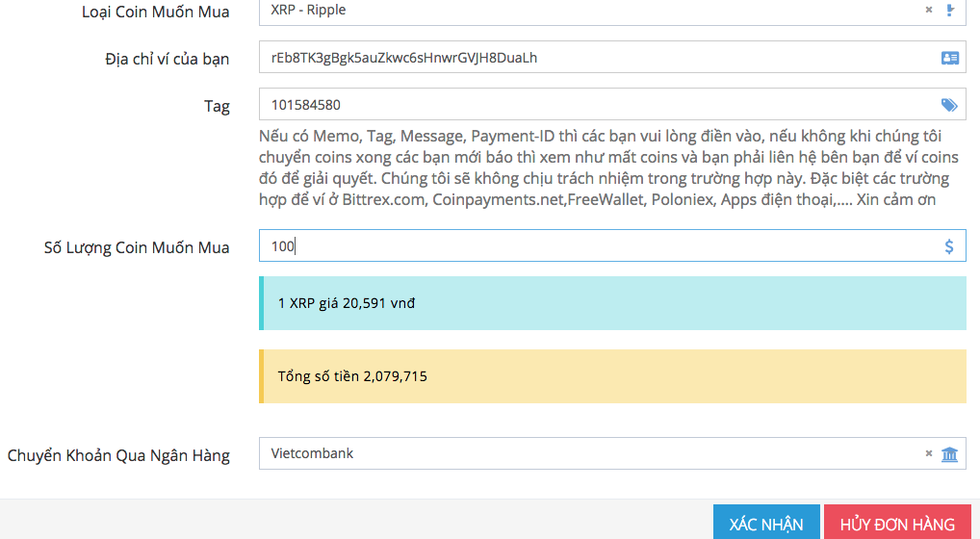Confirm the order with XÁC NHẬN
980x539 pixels.
(x=766, y=524)
